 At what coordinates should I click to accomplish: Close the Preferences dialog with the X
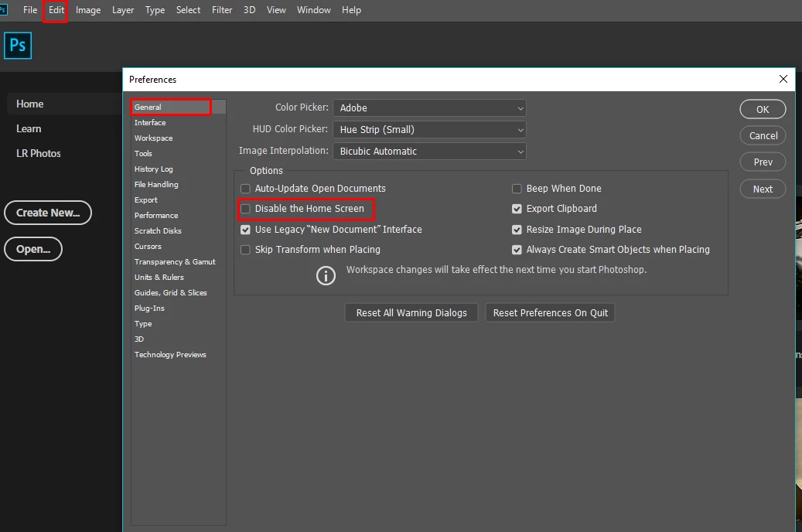pos(783,79)
